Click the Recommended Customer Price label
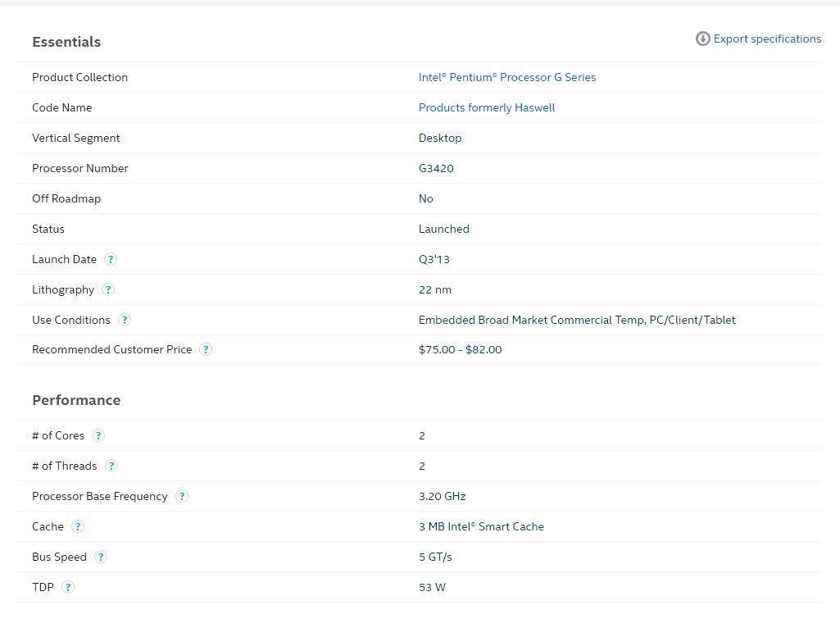 pos(112,349)
